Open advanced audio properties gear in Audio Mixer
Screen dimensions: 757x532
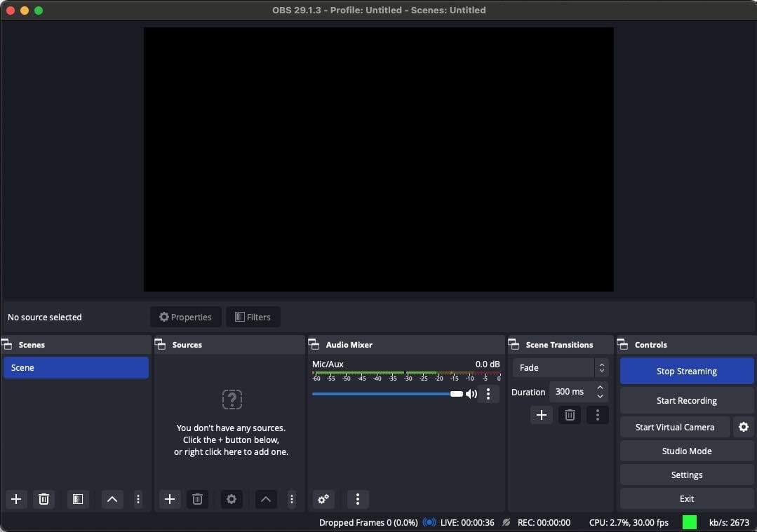tap(323, 499)
